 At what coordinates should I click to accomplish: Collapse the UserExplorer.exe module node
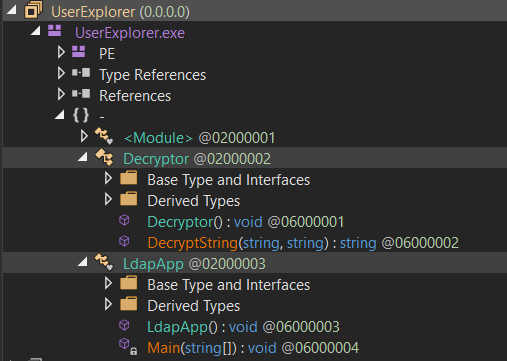click(36, 31)
